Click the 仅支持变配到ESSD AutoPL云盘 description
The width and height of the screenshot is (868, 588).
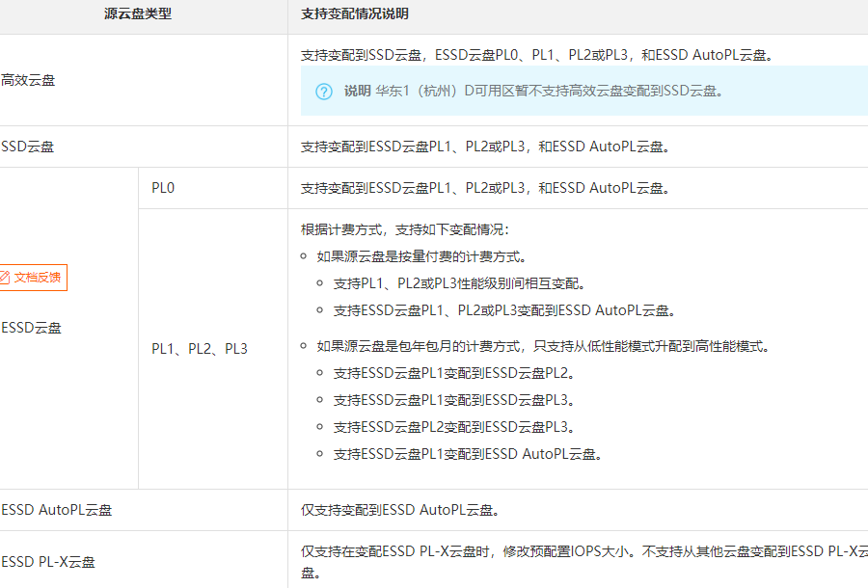click(399, 510)
